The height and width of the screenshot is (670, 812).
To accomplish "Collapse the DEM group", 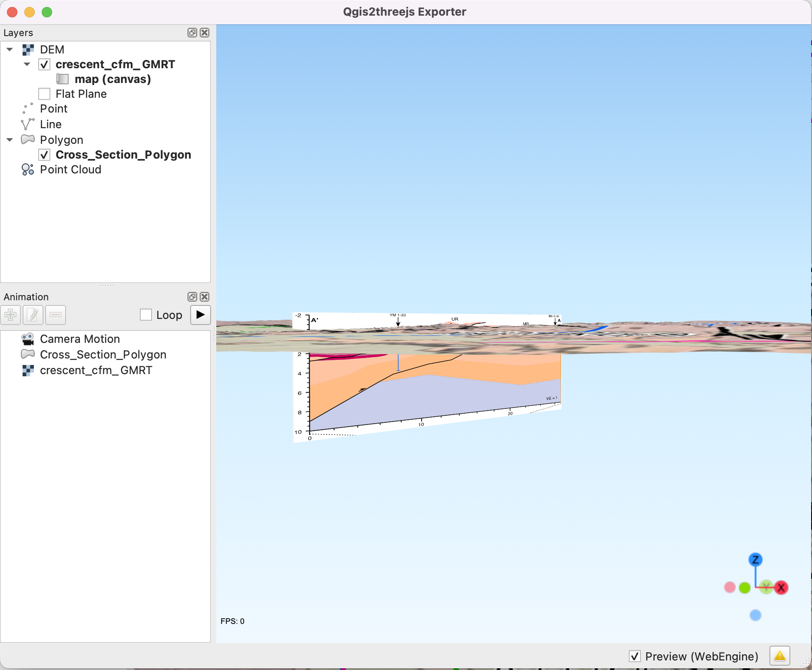I will pyautogui.click(x=10, y=50).
